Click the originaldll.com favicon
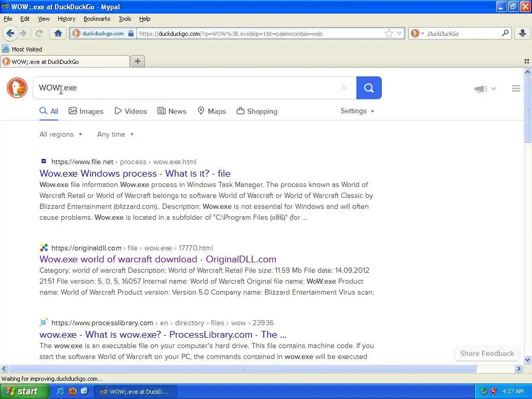This screenshot has height=399, width=532. pos(44,247)
